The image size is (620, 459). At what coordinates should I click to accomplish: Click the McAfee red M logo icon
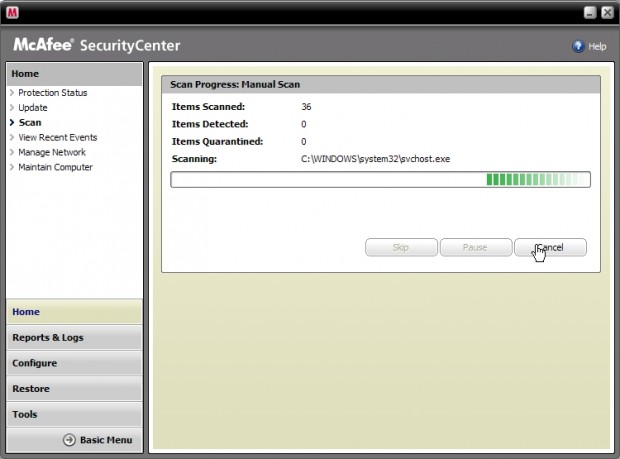pyautogui.click(x=12, y=13)
